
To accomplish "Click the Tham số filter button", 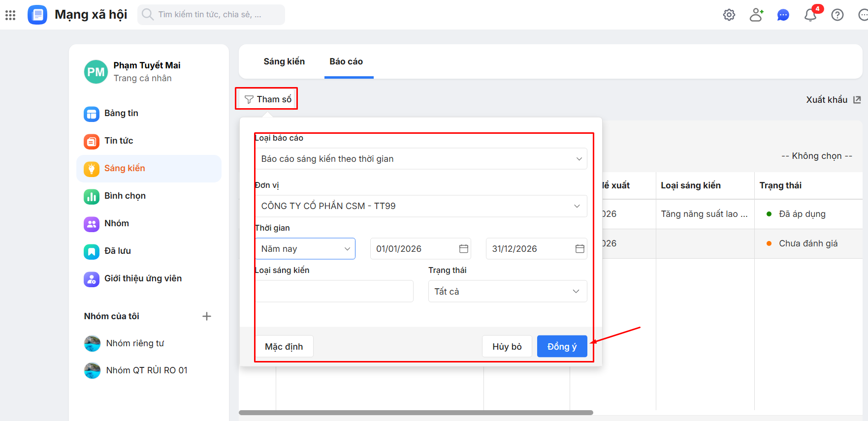I will point(268,99).
